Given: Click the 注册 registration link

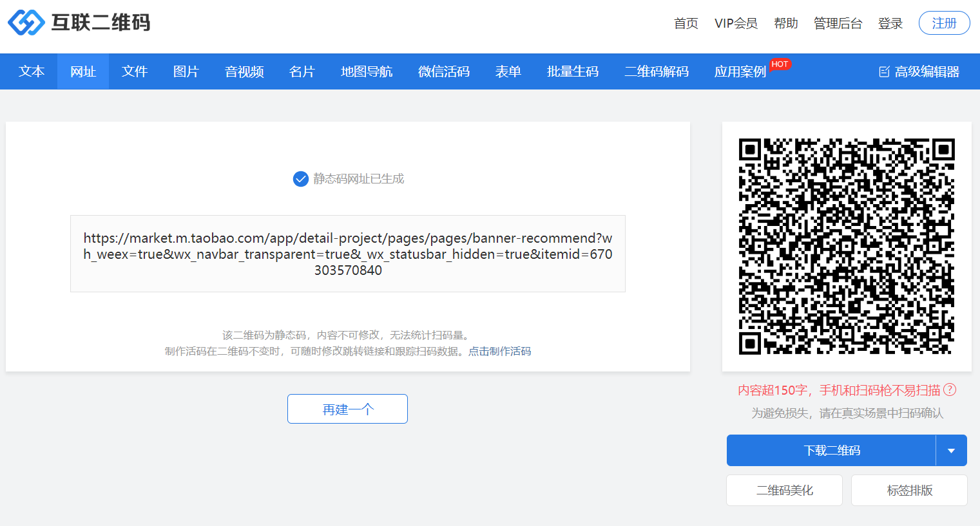Looking at the screenshot, I should click(944, 23).
